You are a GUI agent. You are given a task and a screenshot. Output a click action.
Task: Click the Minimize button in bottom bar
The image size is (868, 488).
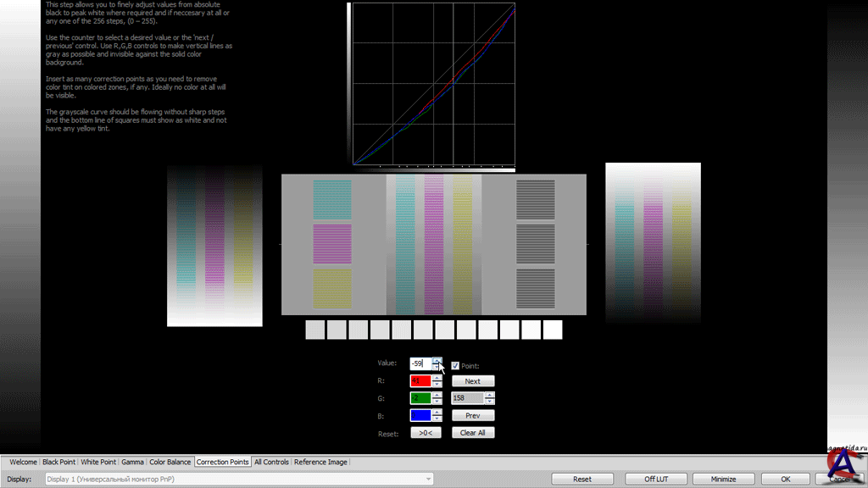pos(723,479)
